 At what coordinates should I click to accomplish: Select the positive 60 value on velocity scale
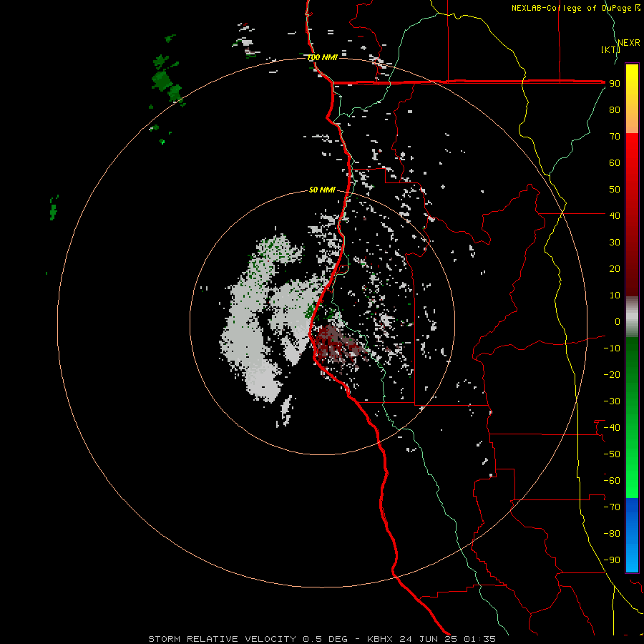tap(615, 162)
